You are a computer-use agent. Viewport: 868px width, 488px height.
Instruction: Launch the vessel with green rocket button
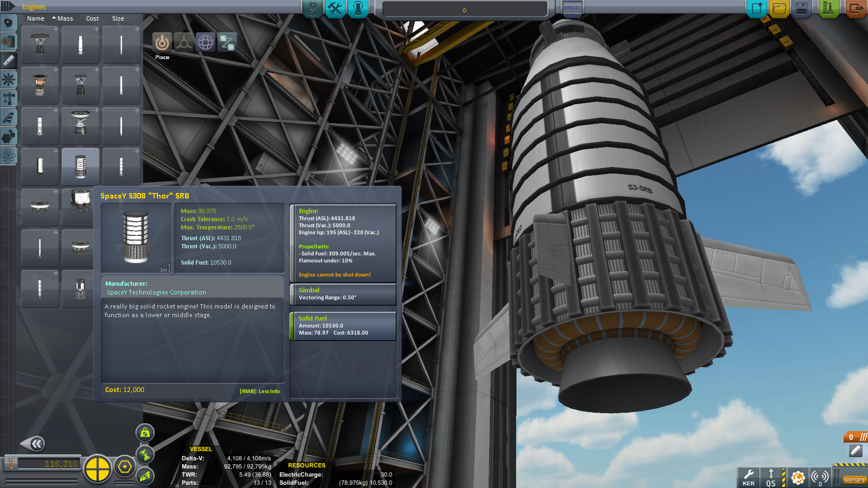click(x=828, y=9)
